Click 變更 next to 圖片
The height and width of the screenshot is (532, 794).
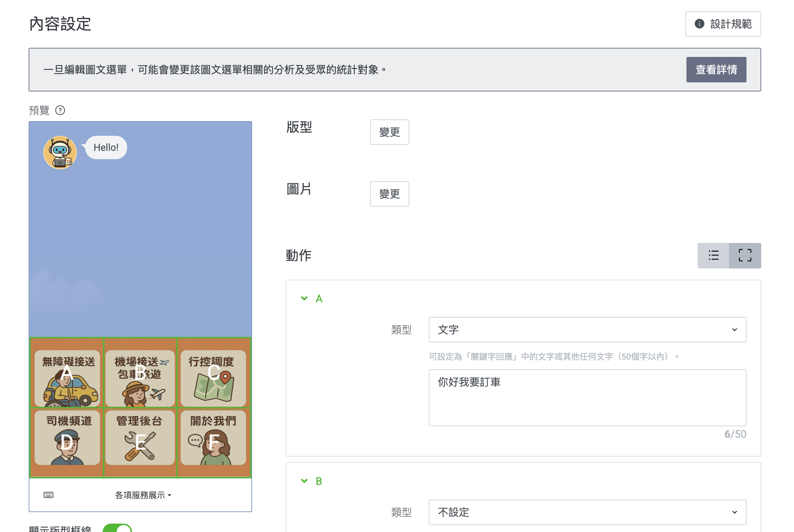389,194
